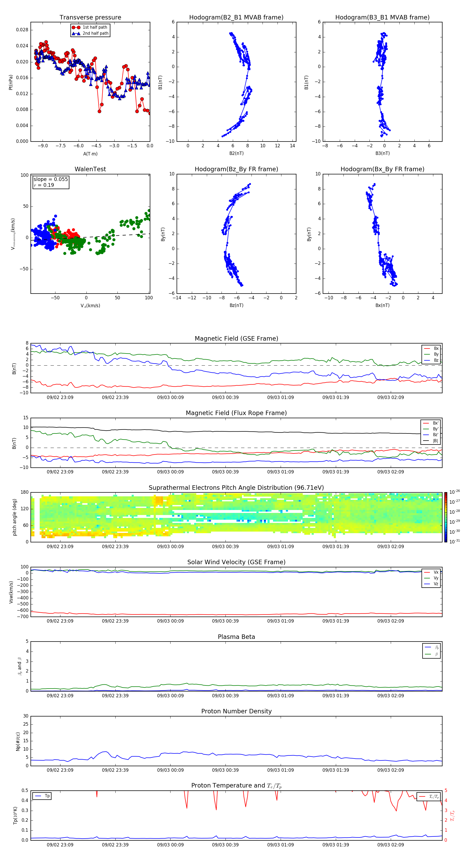Viewport: 473px width, 868px height.
Task: Click 'VA(km/s)' x-axis label in WalenTest
Action: [x=90, y=306]
